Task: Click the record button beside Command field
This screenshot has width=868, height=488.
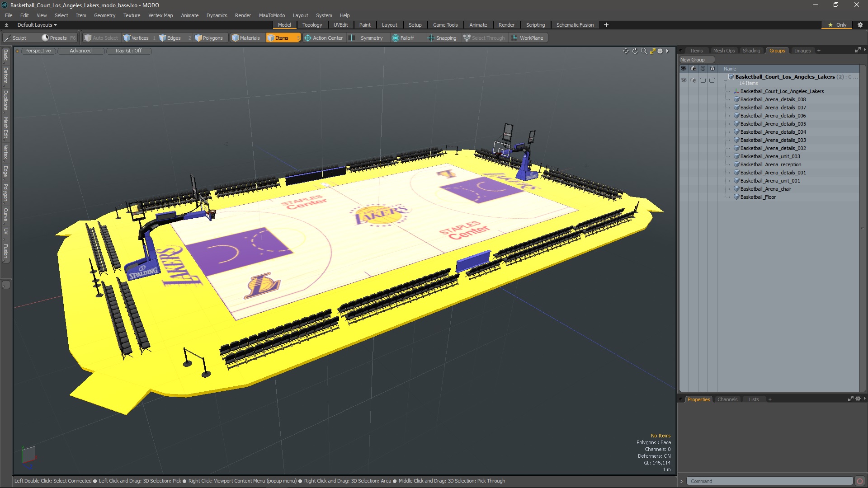Action: click(860, 481)
